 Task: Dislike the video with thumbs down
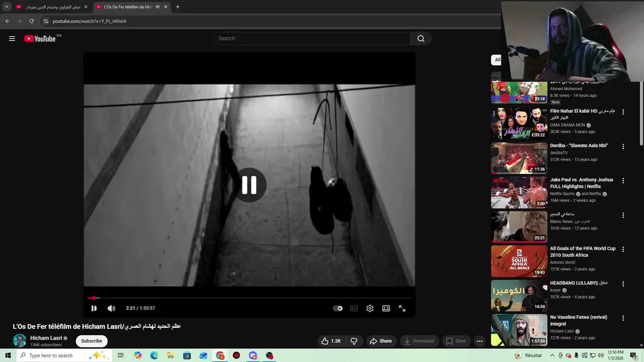point(354,341)
